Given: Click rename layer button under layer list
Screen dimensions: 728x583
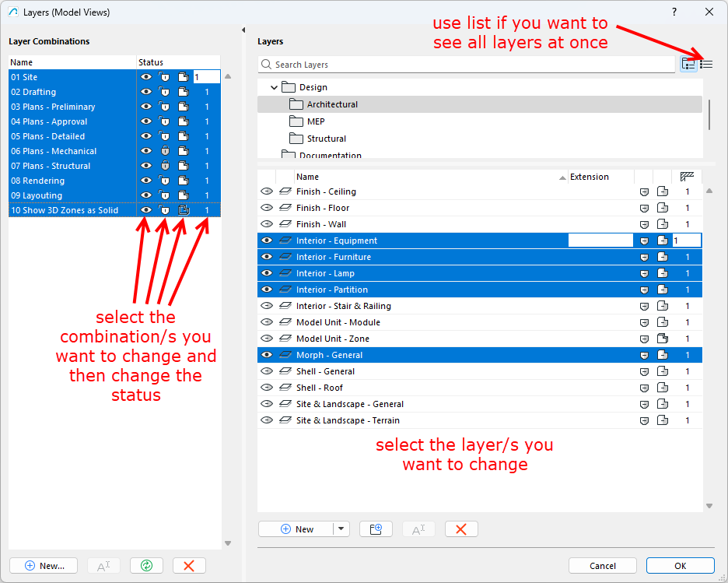Looking at the screenshot, I should pyautogui.click(x=418, y=529).
